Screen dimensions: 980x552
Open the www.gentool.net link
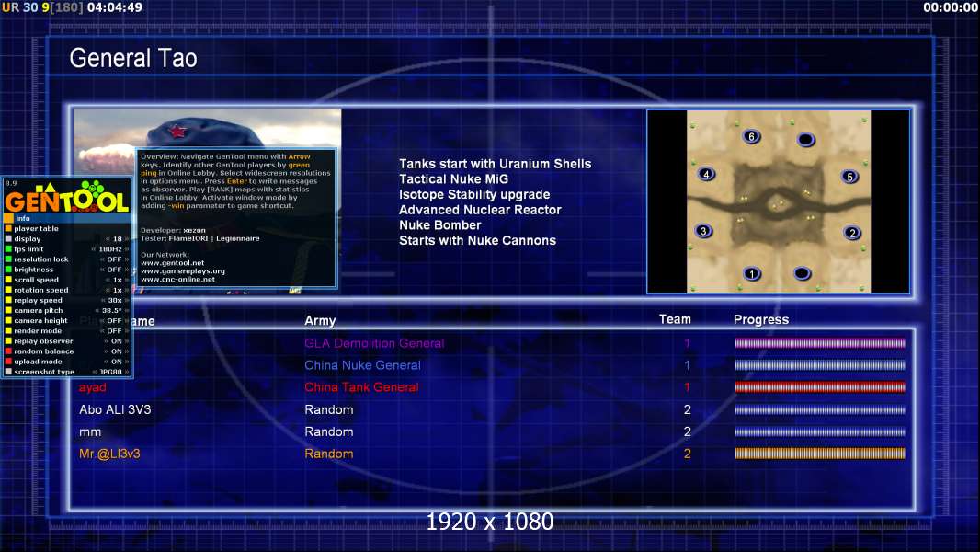point(173,263)
